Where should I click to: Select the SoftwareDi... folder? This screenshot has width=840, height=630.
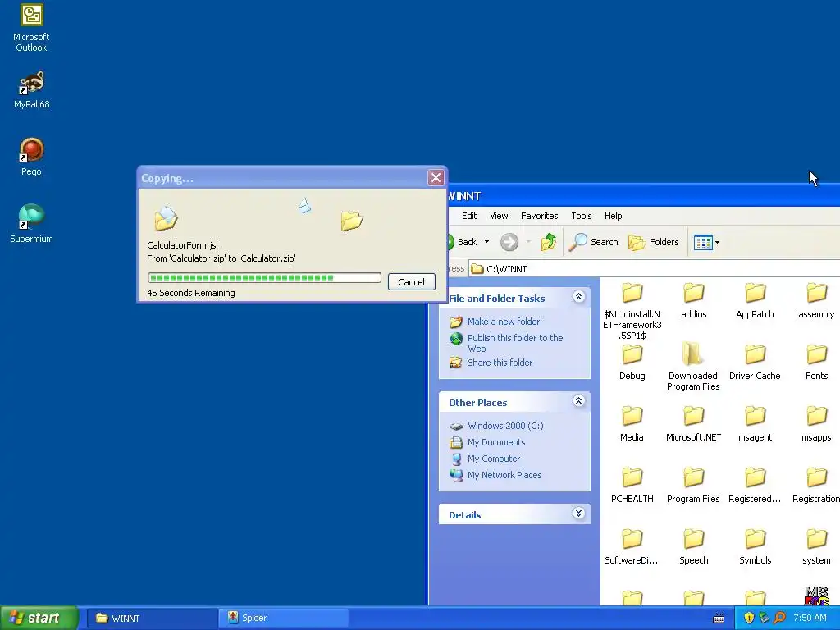[632, 547]
